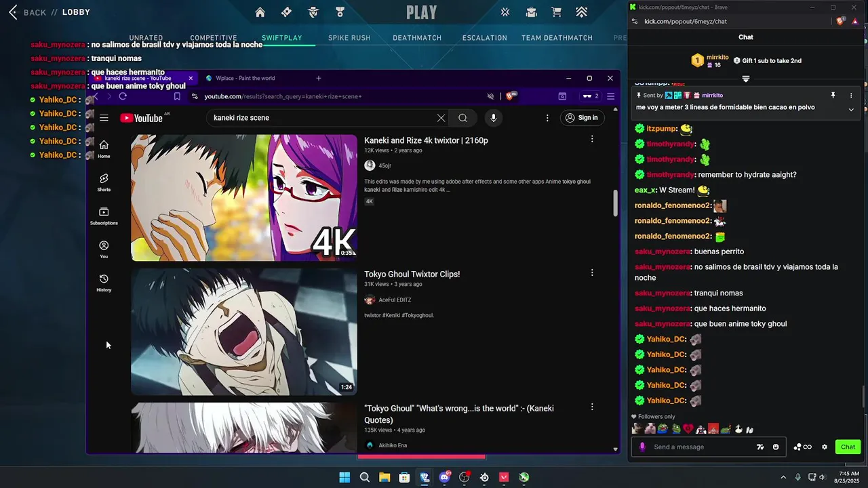Viewport: 868px width, 488px height.
Task: Insert the white duck quick emote
Action: pyautogui.click(x=740, y=429)
